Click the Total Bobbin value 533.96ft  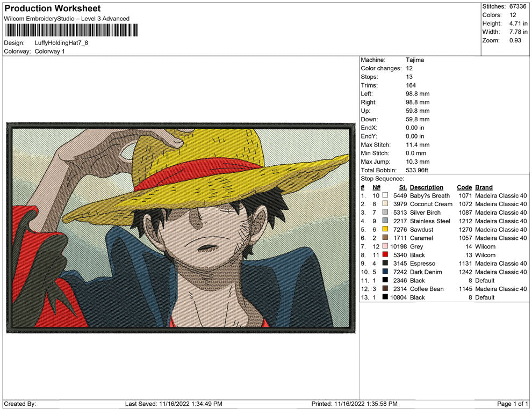[416, 170]
